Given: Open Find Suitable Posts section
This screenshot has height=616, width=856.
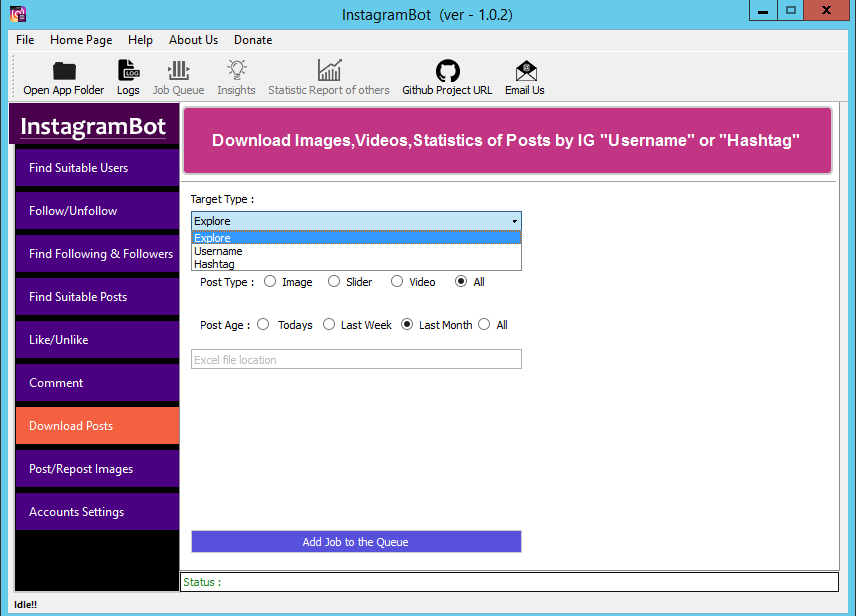Looking at the screenshot, I should 97,297.
